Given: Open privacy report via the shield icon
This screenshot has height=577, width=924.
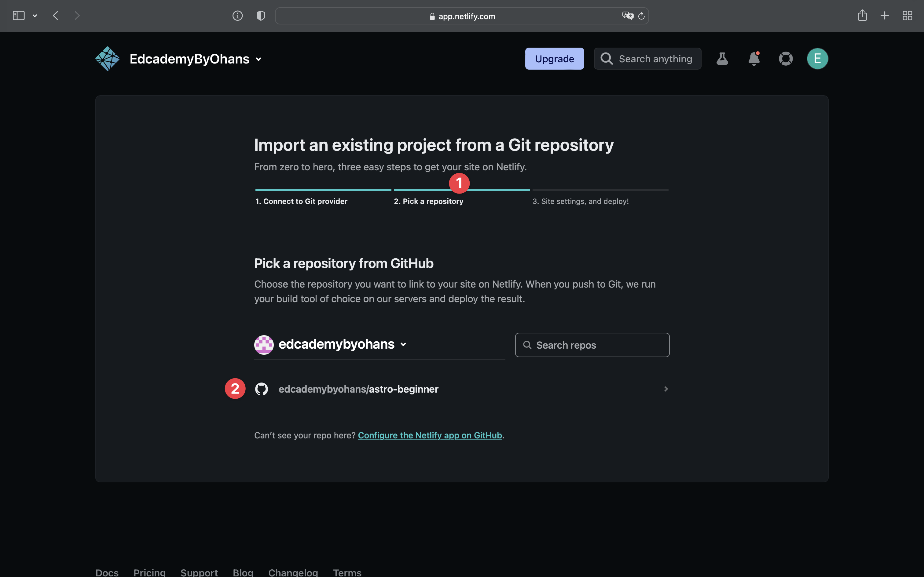Looking at the screenshot, I should coord(260,16).
